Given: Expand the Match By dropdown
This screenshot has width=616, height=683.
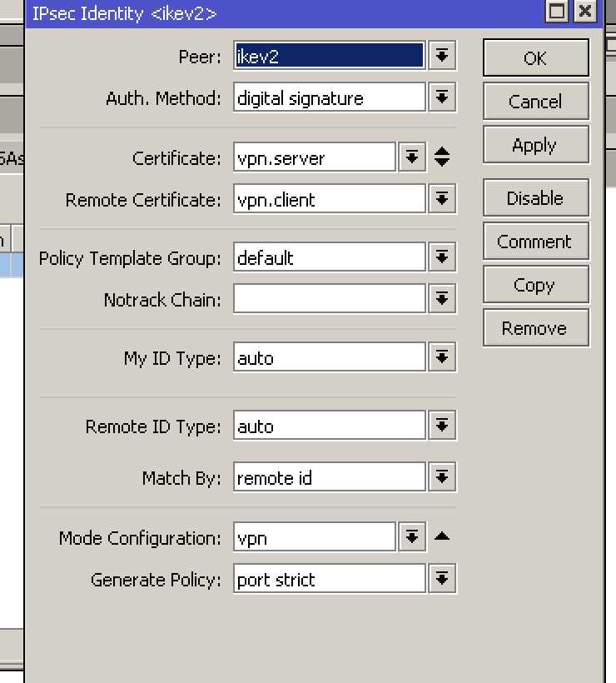Looking at the screenshot, I should 442,477.
